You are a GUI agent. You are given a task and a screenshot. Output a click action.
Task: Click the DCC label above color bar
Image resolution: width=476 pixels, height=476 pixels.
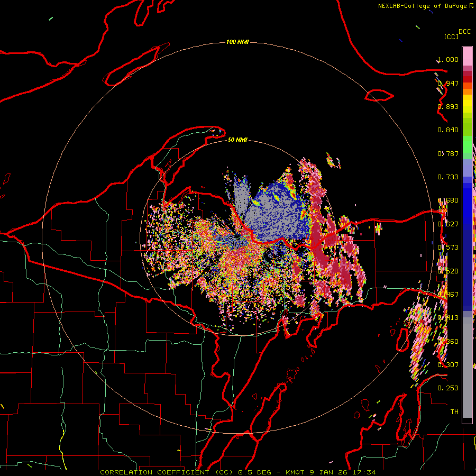(465, 32)
